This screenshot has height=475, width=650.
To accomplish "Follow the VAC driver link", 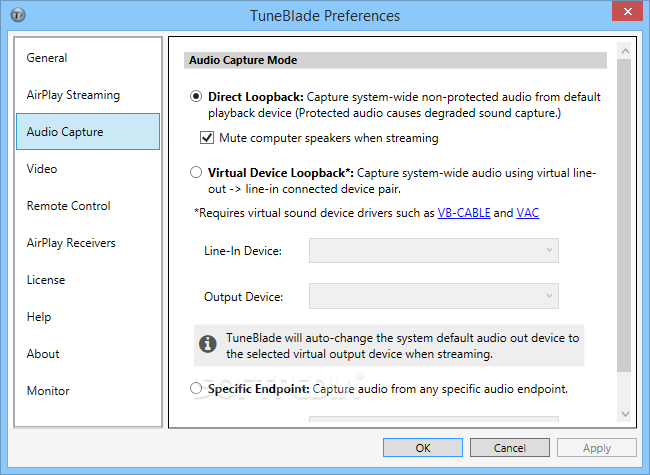I will click(527, 213).
